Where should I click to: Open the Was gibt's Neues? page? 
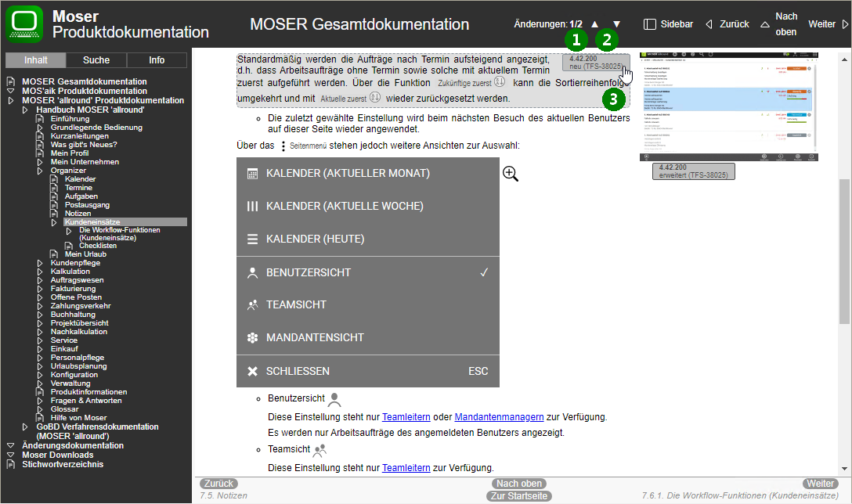click(84, 145)
